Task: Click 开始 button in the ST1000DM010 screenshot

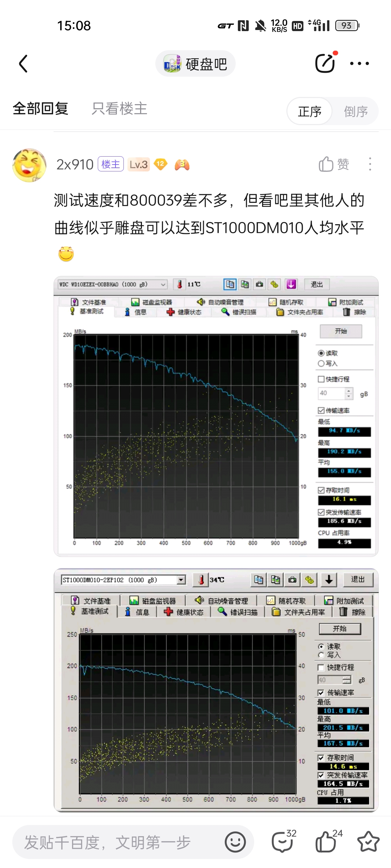Action: (340, 629)
